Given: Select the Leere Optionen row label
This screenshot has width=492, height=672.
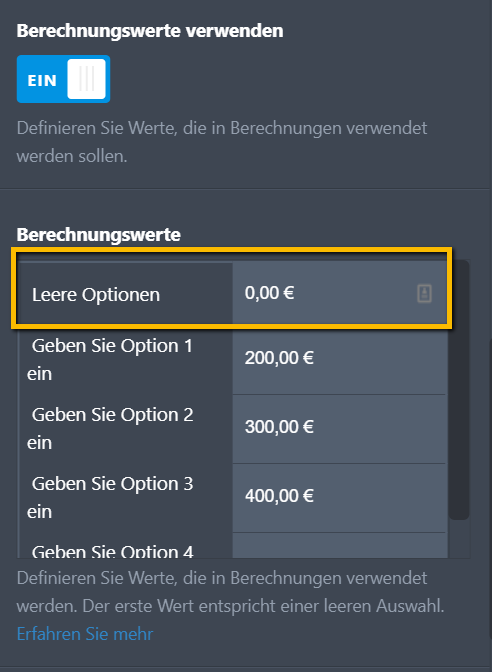Looking at the screenshot, I should pos(96,295).
